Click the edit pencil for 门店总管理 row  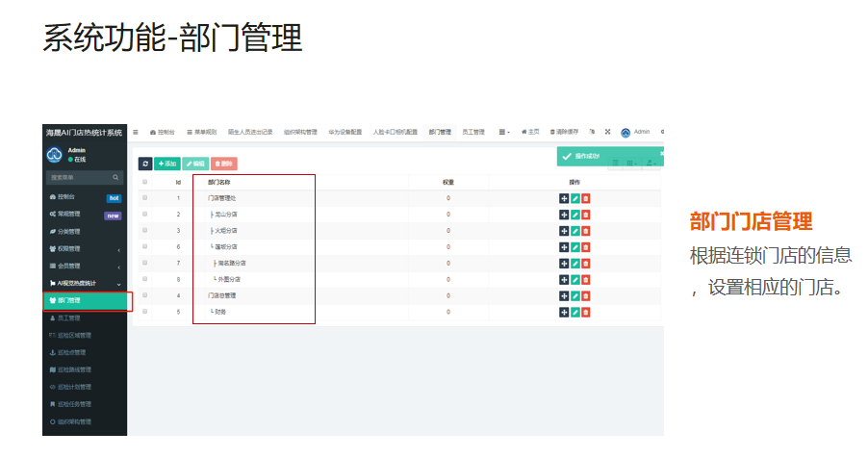pos(575,296)
